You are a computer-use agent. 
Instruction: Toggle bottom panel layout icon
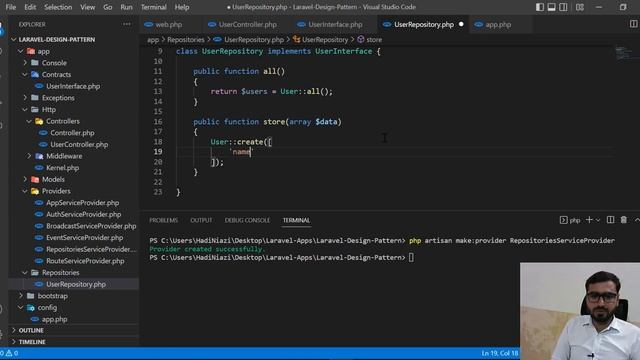pyautogui.click(x=551, y=7)
